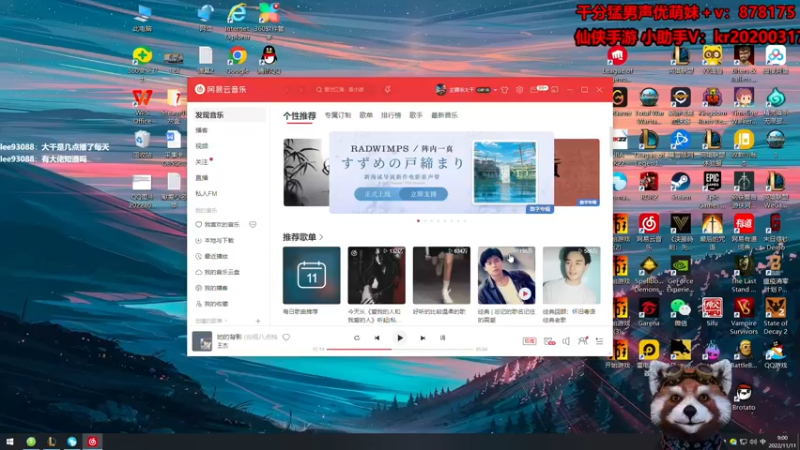Click the listen-to-identify microphone icon
800x450 pixels.
[x=388, y=90]
